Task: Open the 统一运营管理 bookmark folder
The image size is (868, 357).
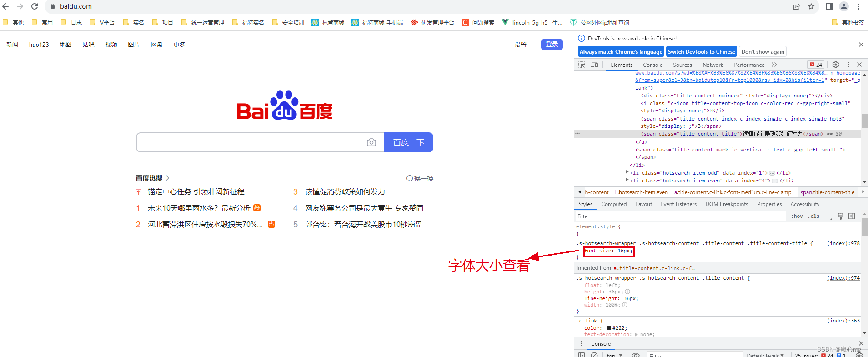Action: tap(203, 22)
